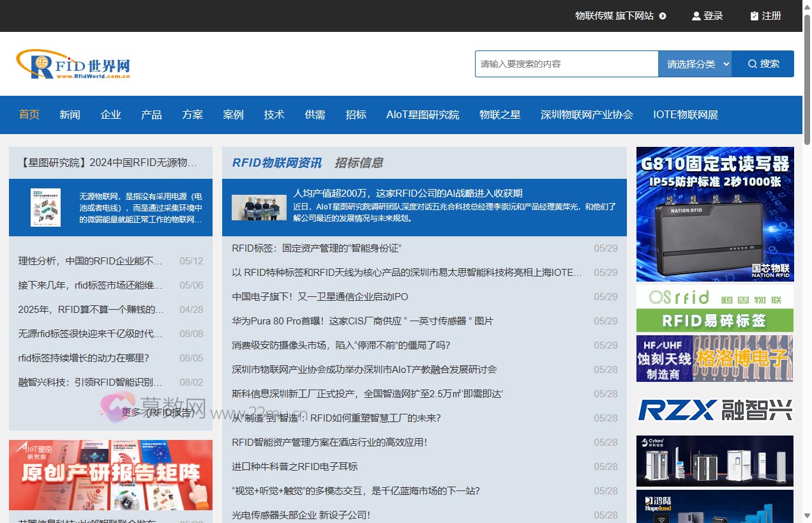
Task: Click the magnifier icon on the 搜索 button
Action: click(x=754, y=63)
